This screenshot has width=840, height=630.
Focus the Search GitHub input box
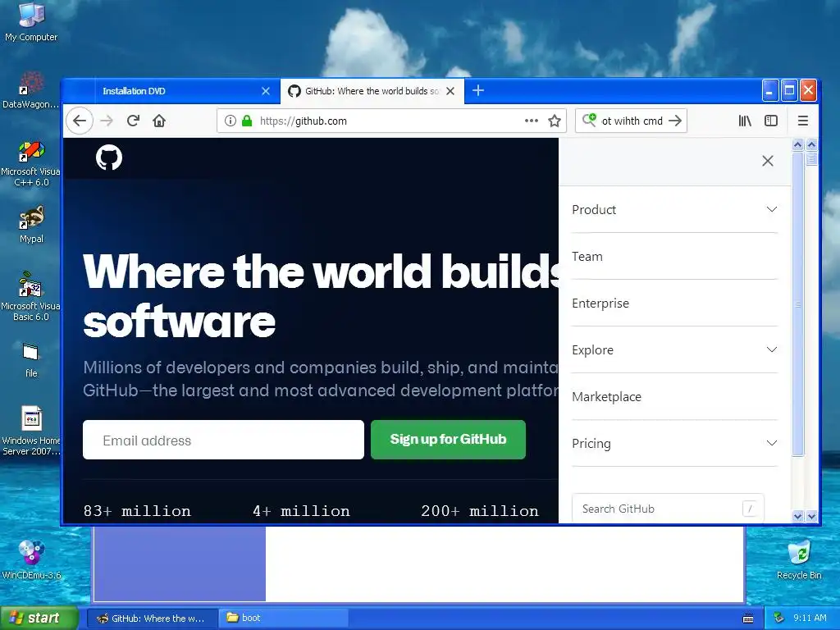coord(668,508)
